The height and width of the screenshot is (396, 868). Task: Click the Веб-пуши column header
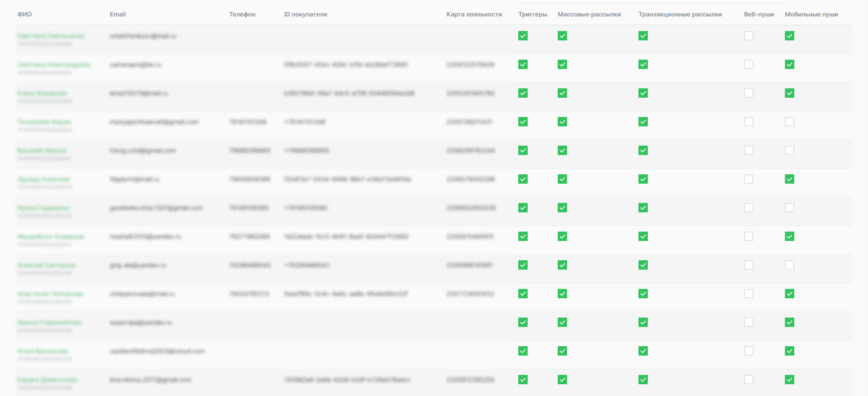(x=759, y=15)
